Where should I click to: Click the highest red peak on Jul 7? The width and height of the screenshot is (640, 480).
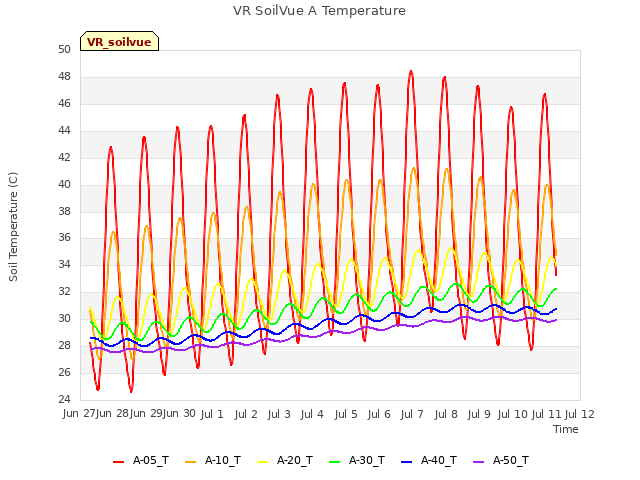[411, 72]
